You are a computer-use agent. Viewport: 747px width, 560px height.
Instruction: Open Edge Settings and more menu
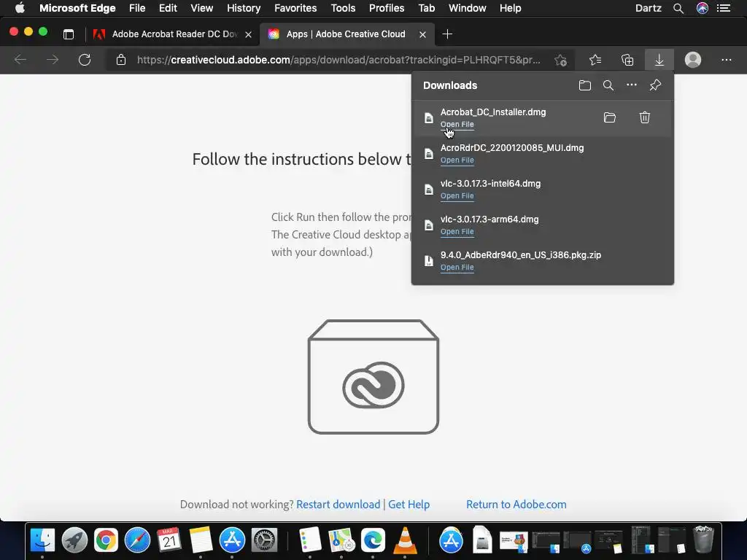click(726, 60)
